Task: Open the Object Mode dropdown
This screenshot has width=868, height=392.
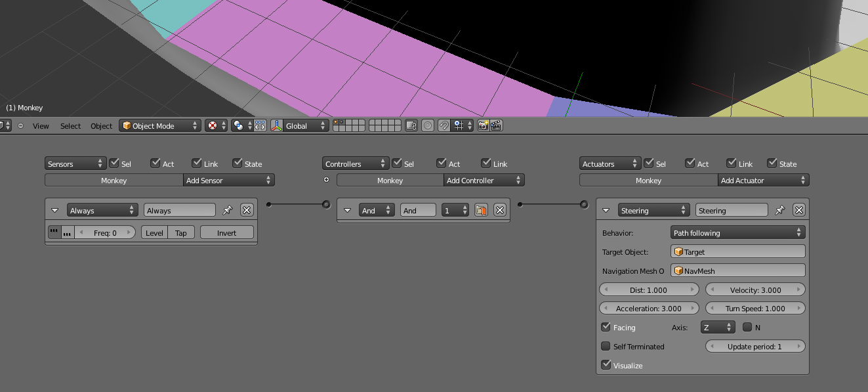Action: (x=159, y=125)
